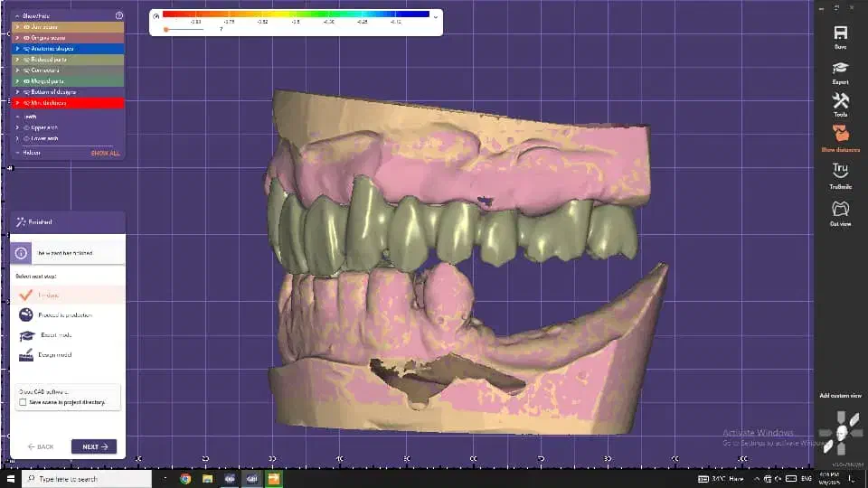Toggle visibility of Reduced parts
This screenshot has width=868, height=488.
26,60
